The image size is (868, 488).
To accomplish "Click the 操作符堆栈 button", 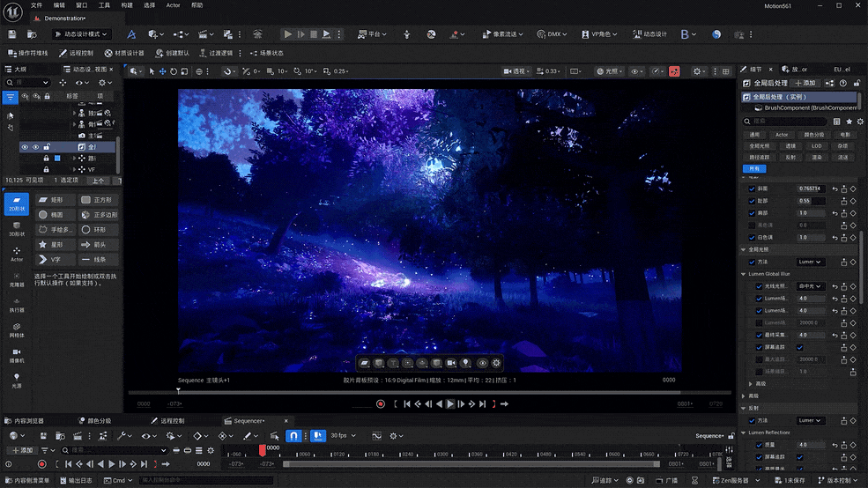I will click(28, 53).
